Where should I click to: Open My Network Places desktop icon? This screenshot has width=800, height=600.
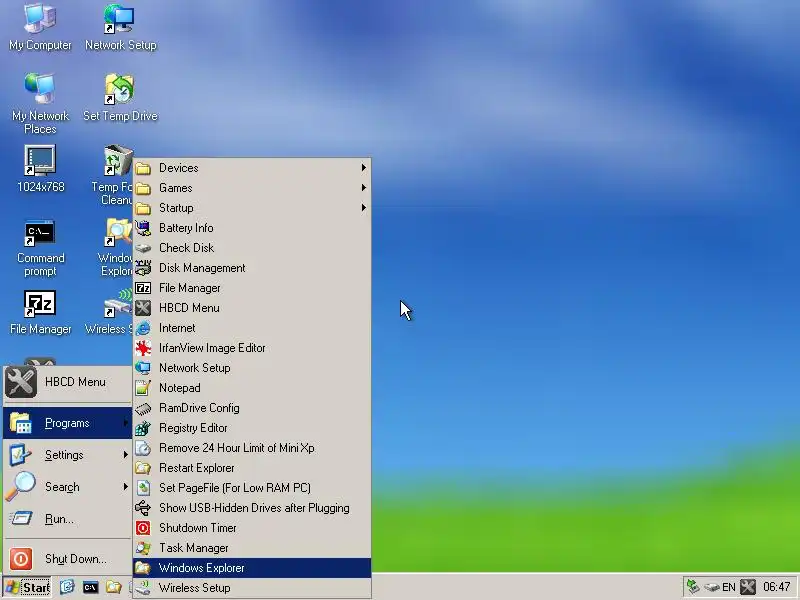pos(40,104)
